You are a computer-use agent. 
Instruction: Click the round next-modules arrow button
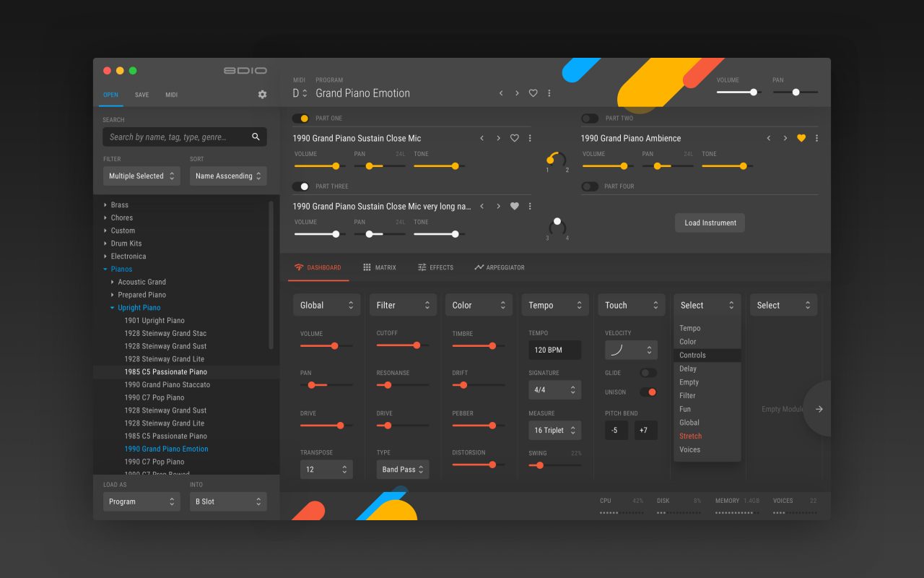point(819,409)
